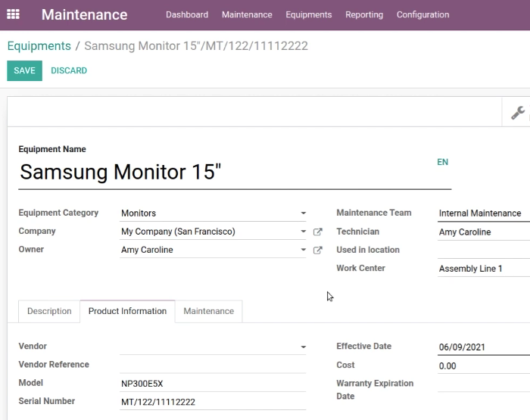530x420 pixels.
Task: Open the Maintenance top menu
Action: [x=247, y=14]
